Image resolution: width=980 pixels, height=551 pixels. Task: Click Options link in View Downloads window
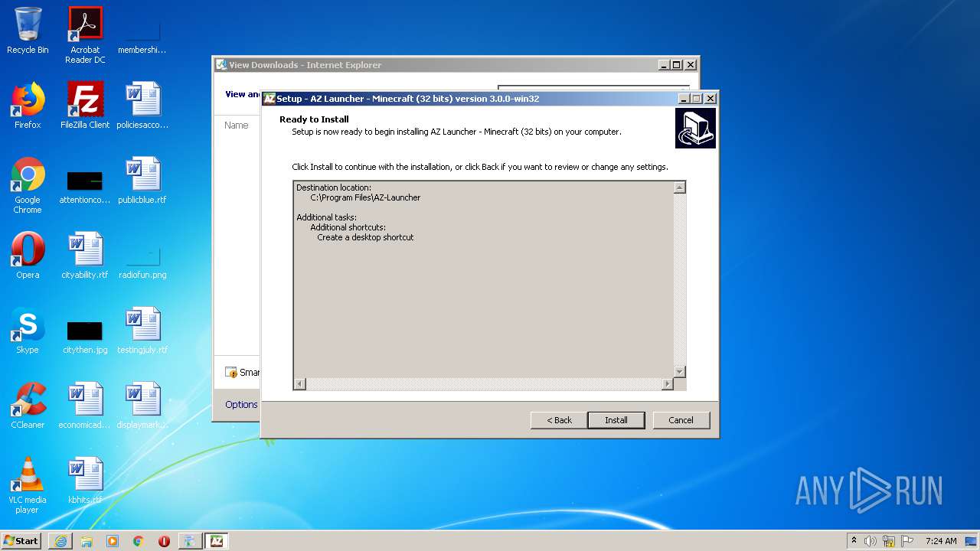pyautogui.click(x=241, y=404)
